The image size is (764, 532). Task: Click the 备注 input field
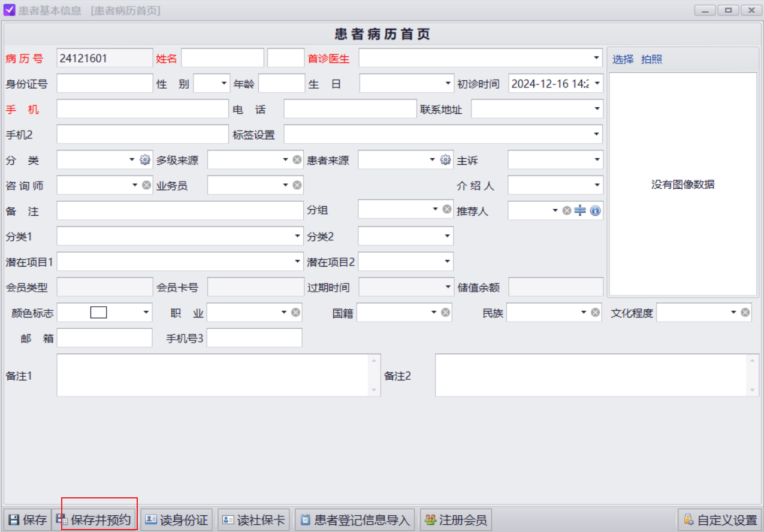pos(180,210)
